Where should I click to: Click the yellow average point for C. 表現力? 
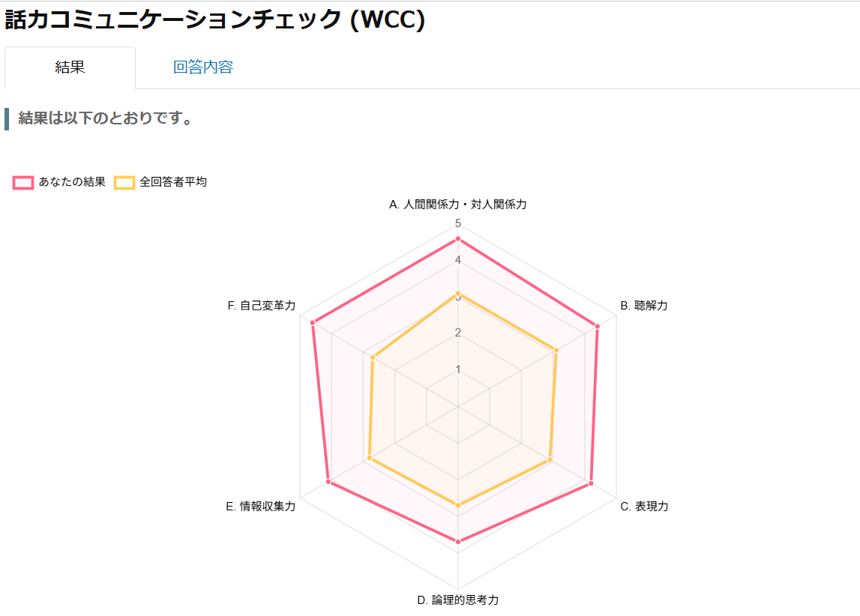click(x=550, y=460)
